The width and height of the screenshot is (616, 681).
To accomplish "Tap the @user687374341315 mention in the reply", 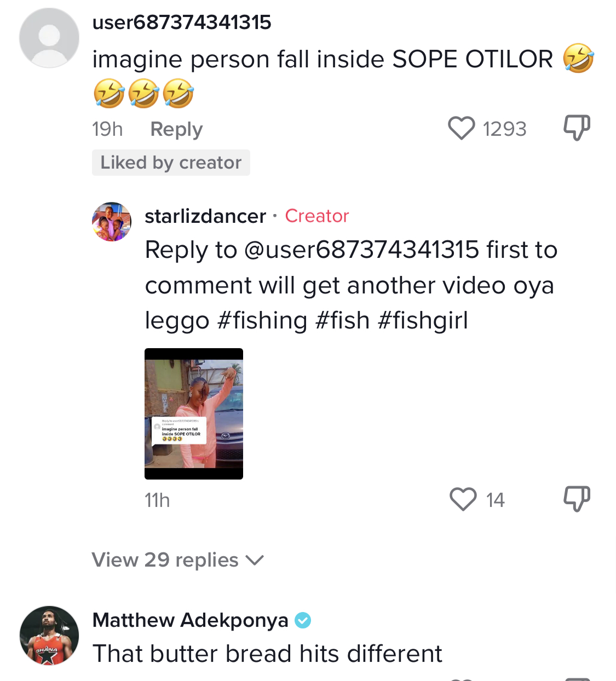I will 362,250.
